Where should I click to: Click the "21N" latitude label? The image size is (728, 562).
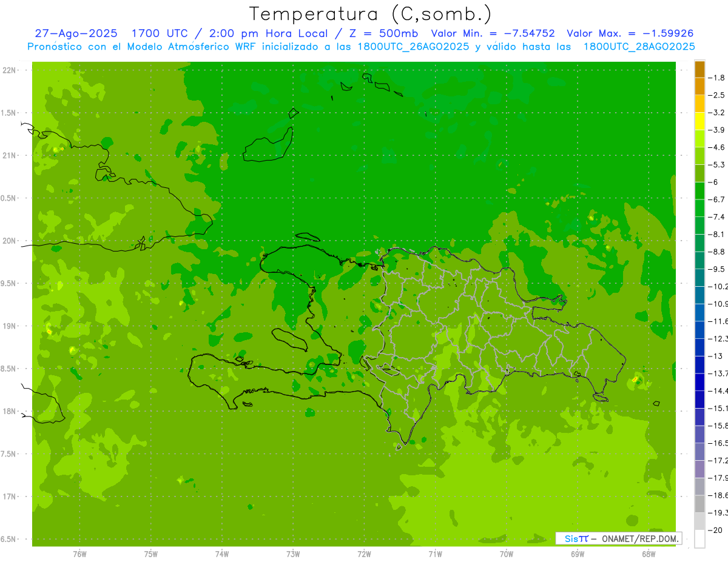click(x=9, y=155)
